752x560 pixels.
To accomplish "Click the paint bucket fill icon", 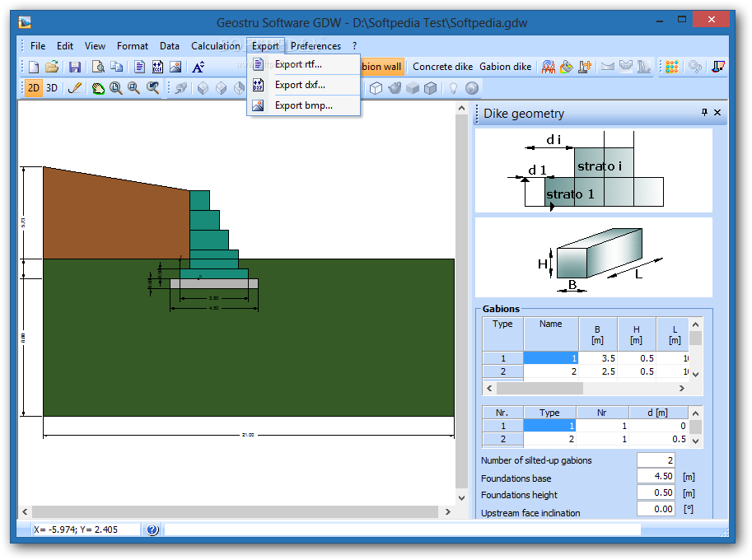I will [x=567, y=67].
